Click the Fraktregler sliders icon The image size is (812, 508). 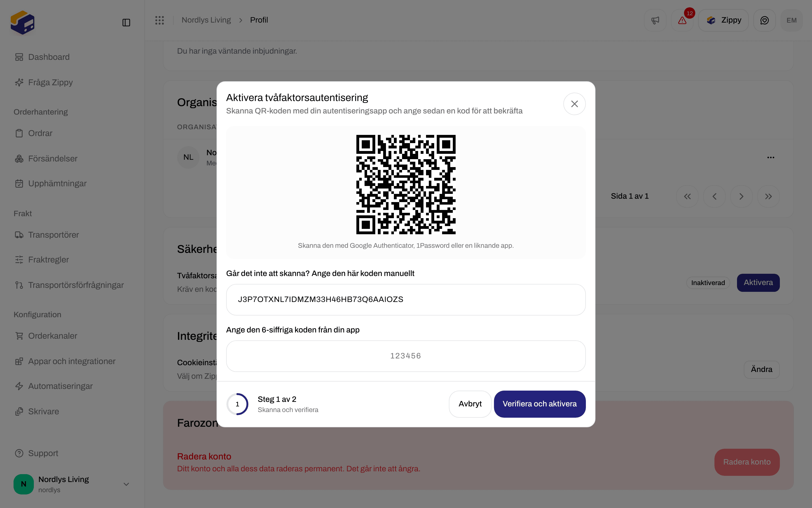(19, 260)
